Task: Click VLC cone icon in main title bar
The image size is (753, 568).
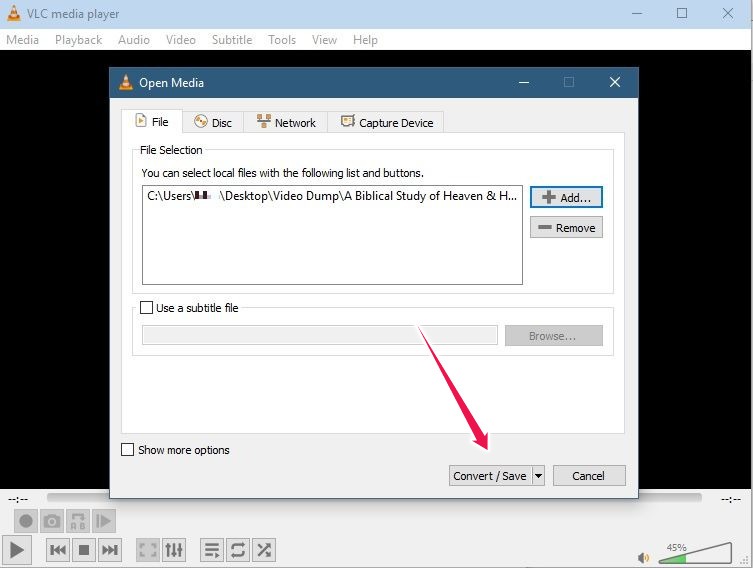Action: (13, 13)
